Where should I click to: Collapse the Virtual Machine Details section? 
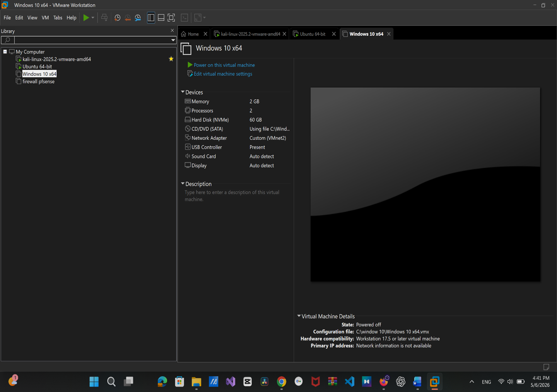(299, 316)
